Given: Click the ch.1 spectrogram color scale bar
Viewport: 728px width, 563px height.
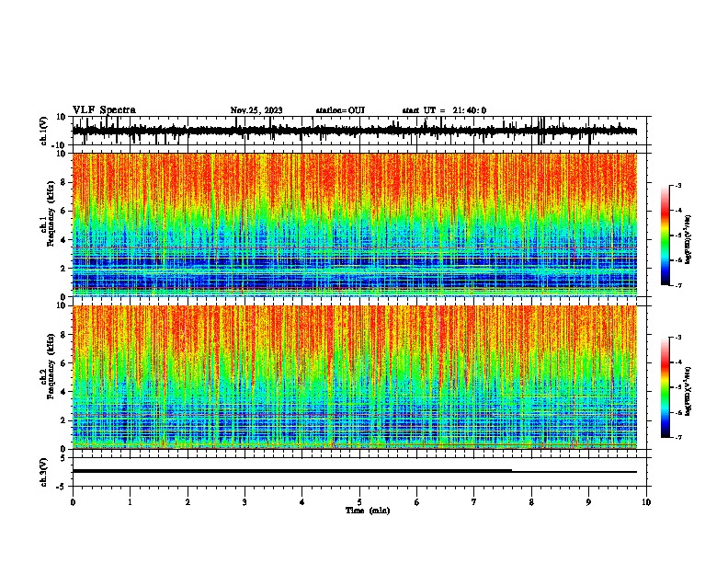Looking at the screenshot, I should coord(665,236).
